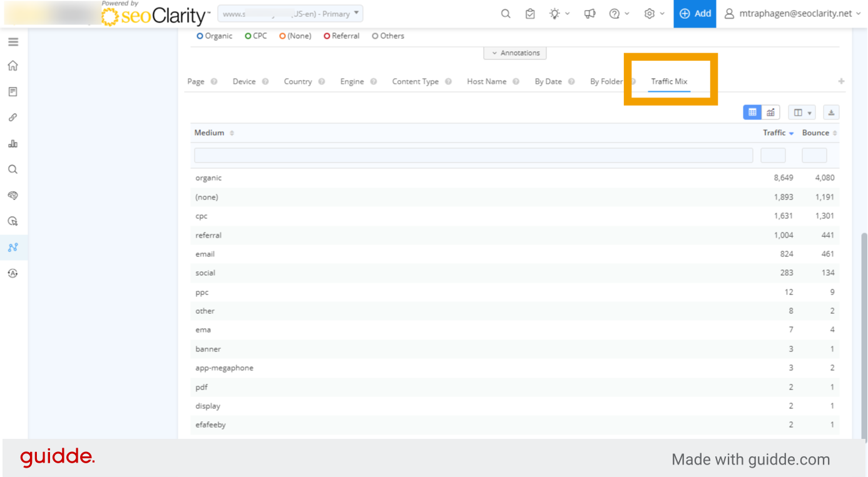This screenshot has height=477, width=868.
Task: Click the search icon in top bar
Action: pos(506,14)
